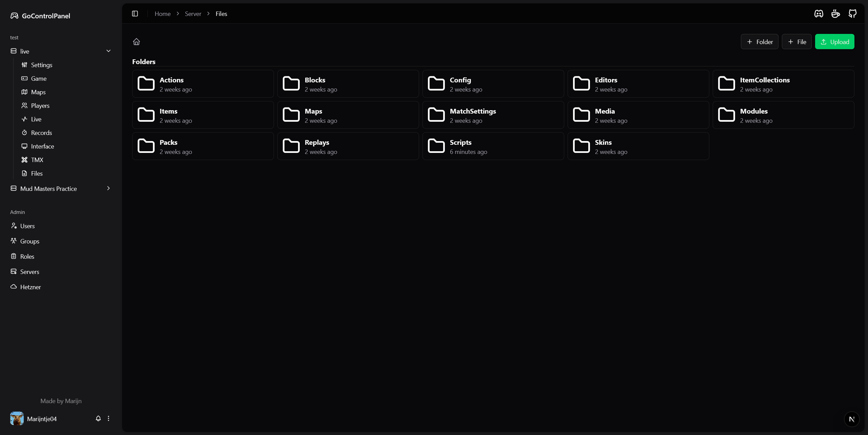This screenshot has height=435, width=868.
Task: Navigate to Server breadcrumb
Action: [x=193, y=14]
